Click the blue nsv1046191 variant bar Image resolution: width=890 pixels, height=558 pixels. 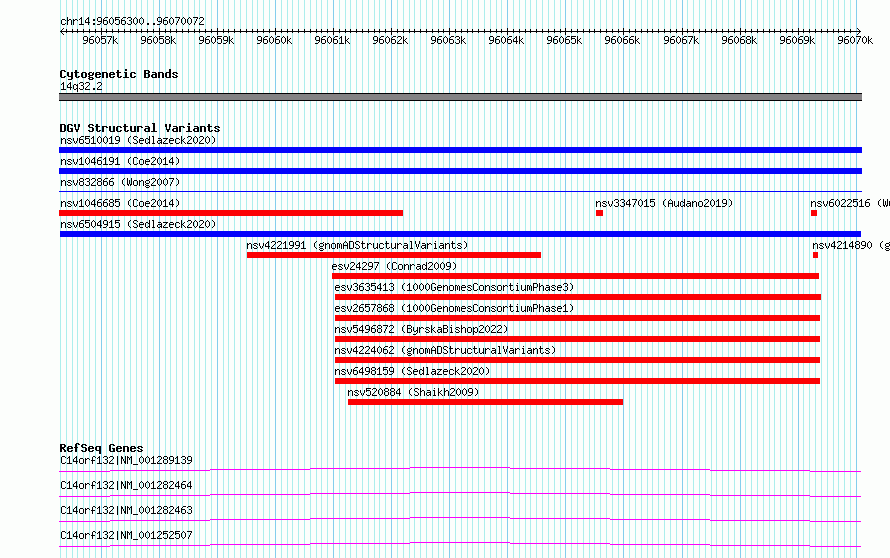pos(460,171)
